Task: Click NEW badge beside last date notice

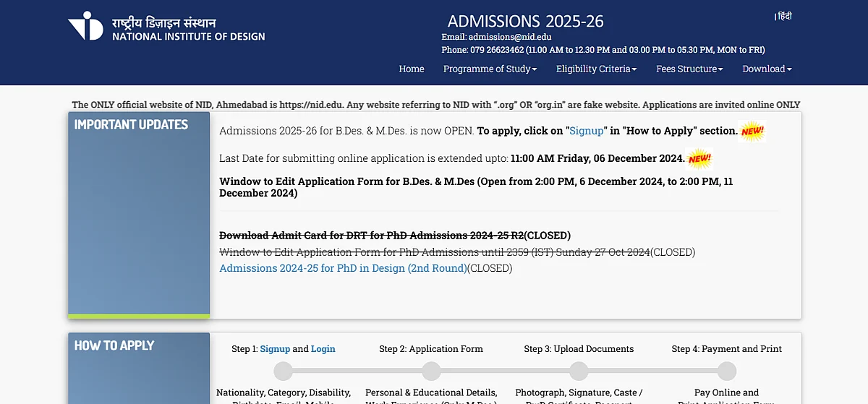Action: [699, 158]
